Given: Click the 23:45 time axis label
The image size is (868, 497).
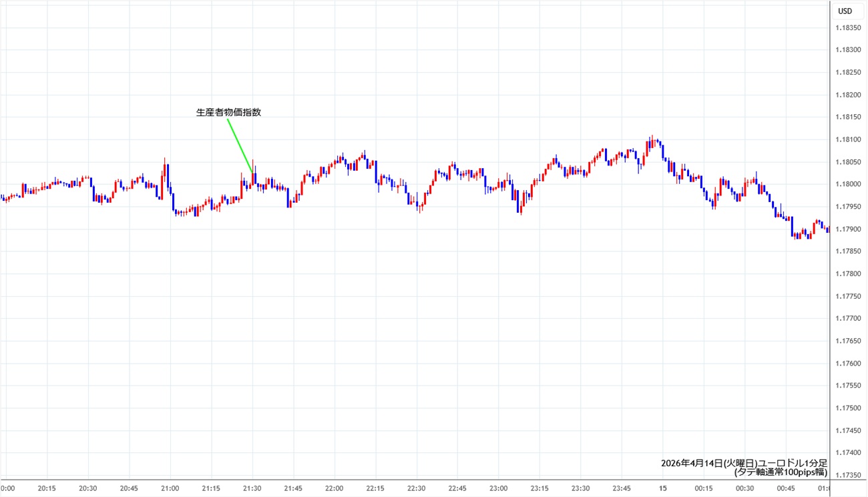Looking at the screenshot, I should click(621, 488).
